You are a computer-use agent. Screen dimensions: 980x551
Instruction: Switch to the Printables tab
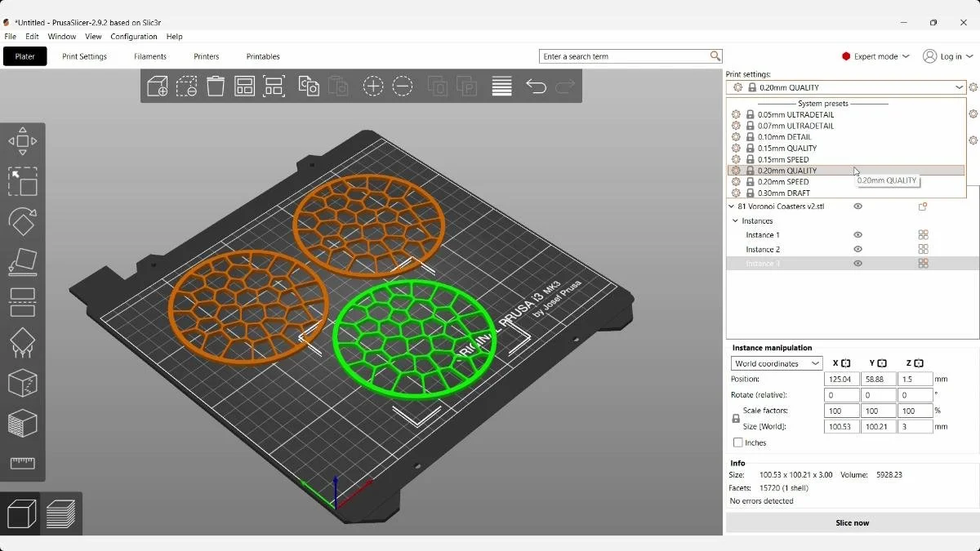[x=263, y=56]
